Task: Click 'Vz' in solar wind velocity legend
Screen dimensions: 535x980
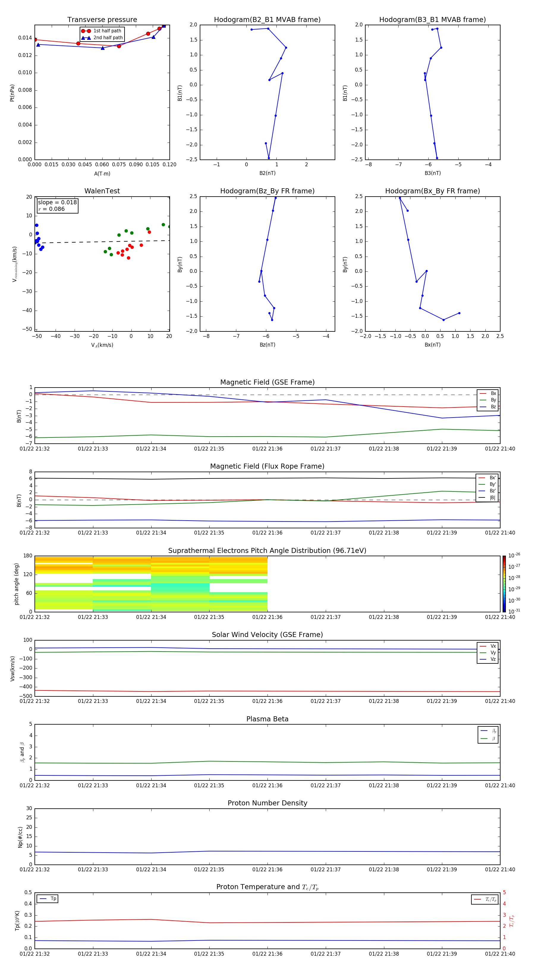Action: click(493, 659)
